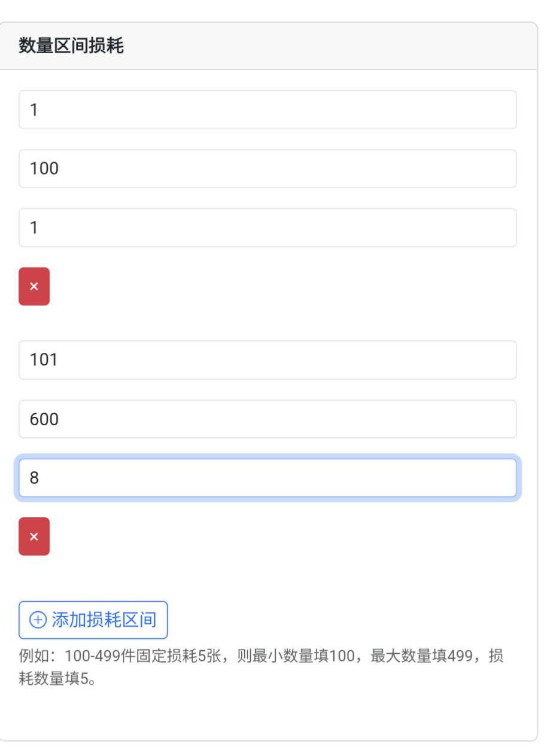Delete the first loss range row
This screenshot has height=756, width=544.
(34, 286)
